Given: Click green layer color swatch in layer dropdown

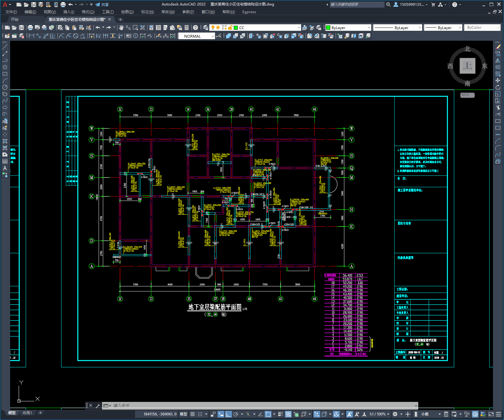Looking at the screenshot, I should click(236, 28).
